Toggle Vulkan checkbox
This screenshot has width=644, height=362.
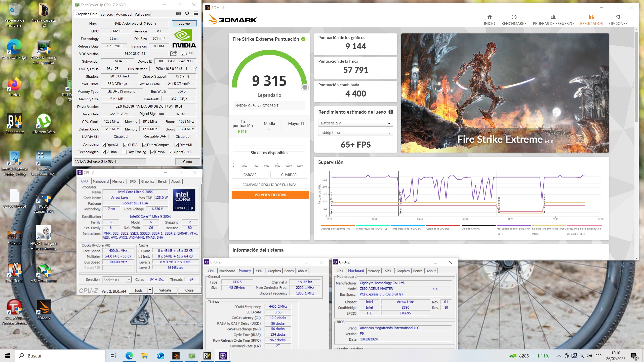(x=103, y=152)
